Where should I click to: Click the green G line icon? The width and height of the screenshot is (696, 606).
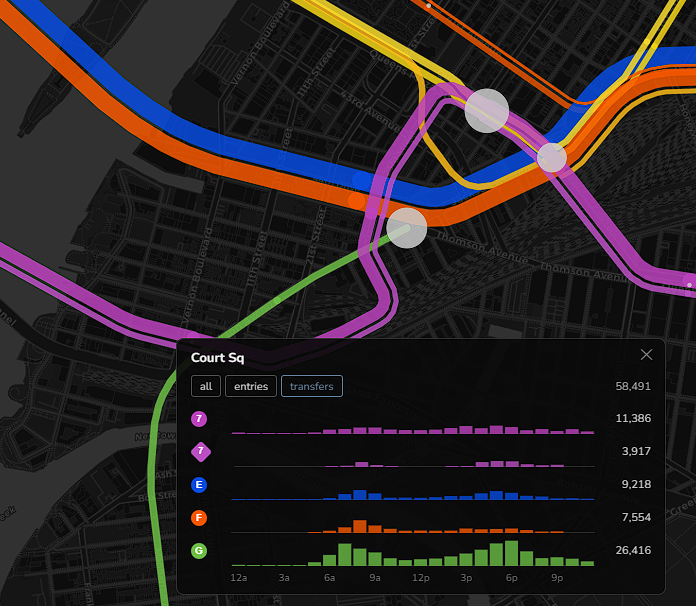199,551
